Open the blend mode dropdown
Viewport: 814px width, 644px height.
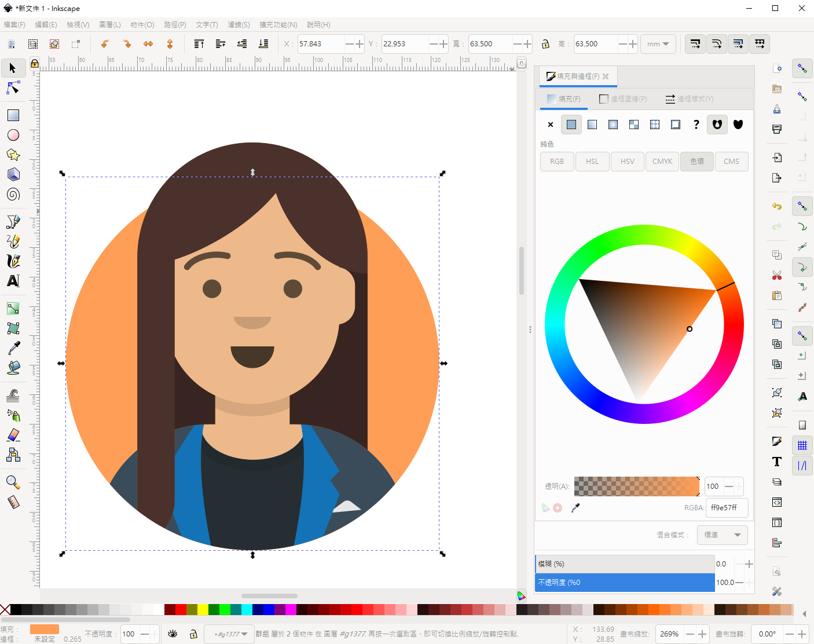pos(723,535)
